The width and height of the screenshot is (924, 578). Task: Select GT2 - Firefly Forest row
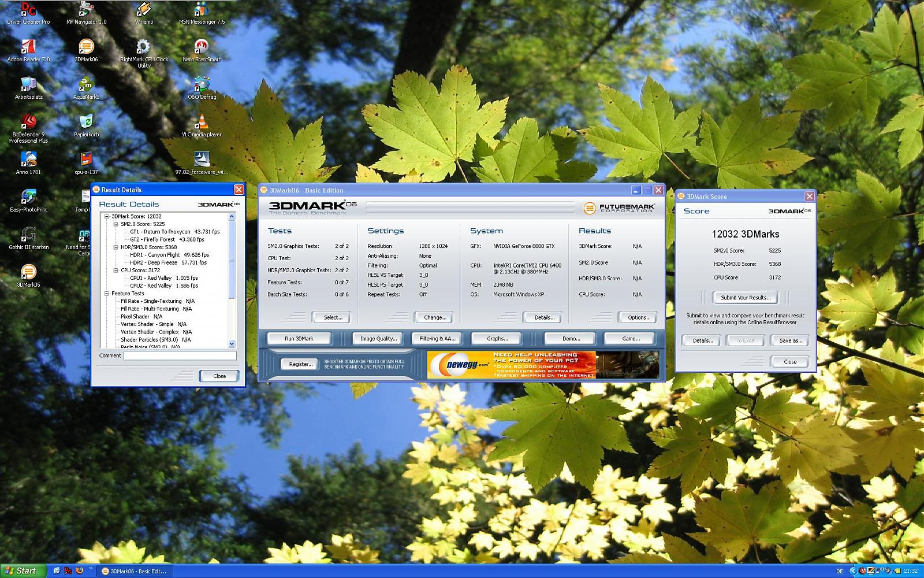(167, 239)
